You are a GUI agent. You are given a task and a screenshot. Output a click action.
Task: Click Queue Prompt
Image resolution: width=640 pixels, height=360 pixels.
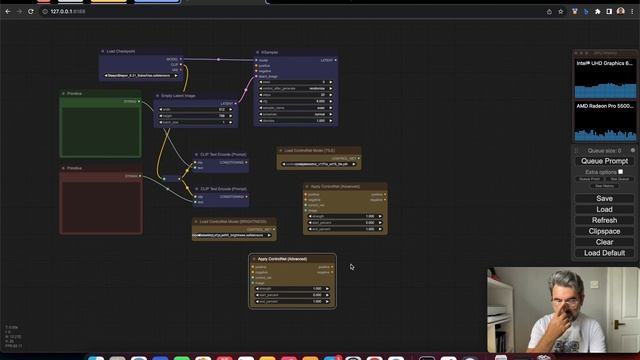click(604, 161)
